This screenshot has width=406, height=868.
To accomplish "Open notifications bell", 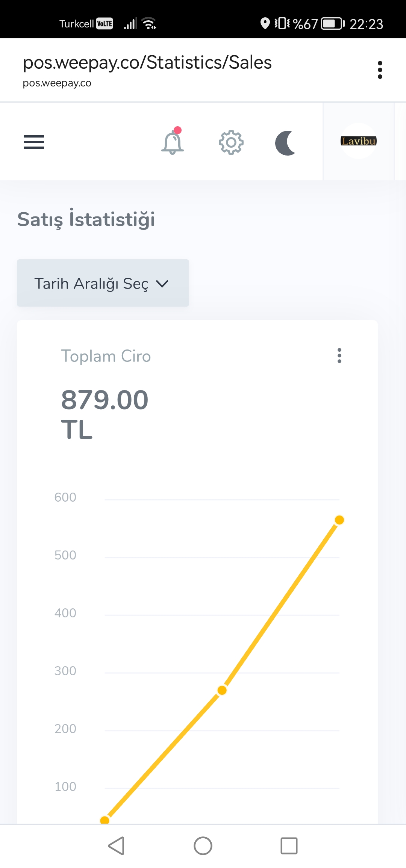I will pyautogui.click(x=173, y=142).
